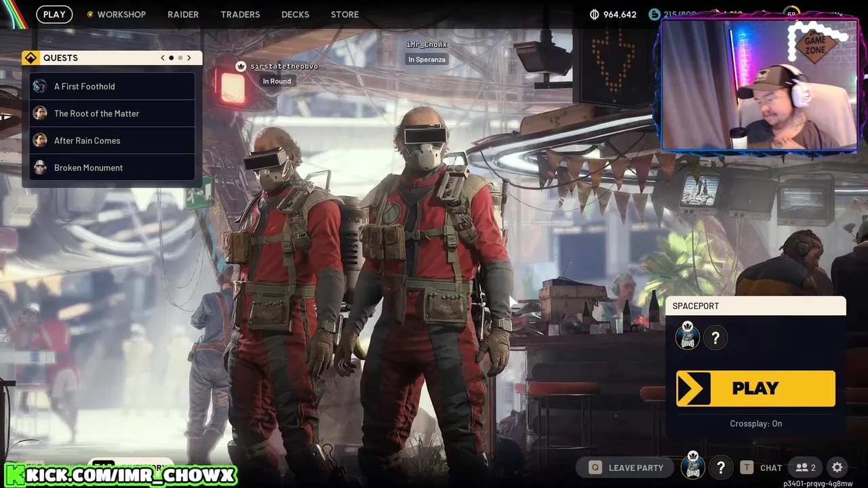Click The Root of the Matter portrait icon
The width and height of the screenshot is (868, 488).
tap(40, 113)
